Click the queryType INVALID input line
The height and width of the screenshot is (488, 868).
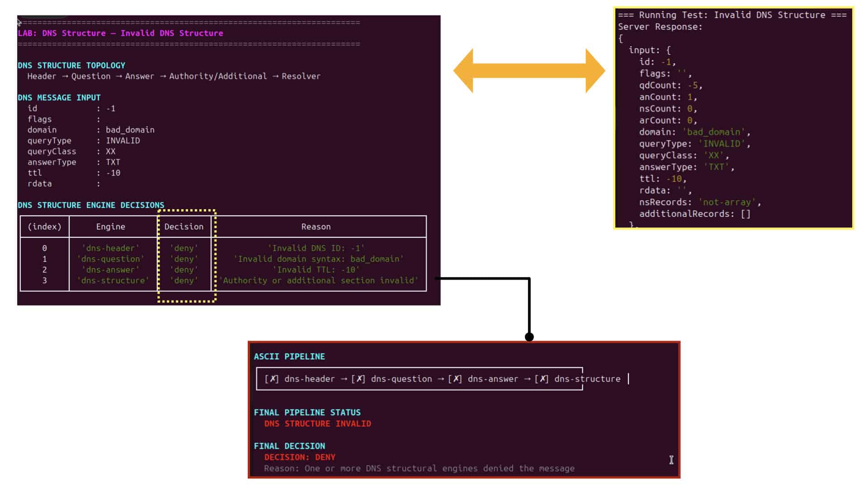84,141
